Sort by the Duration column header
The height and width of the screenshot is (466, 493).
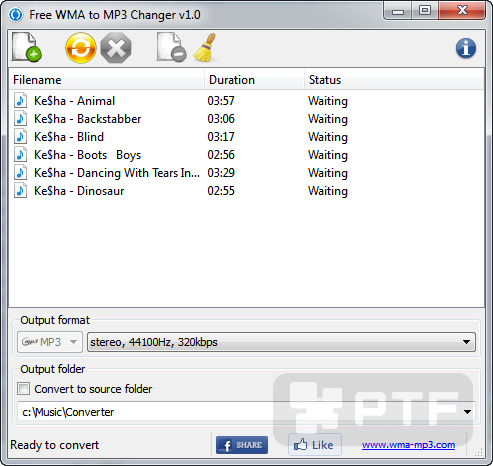pos(254,80)
